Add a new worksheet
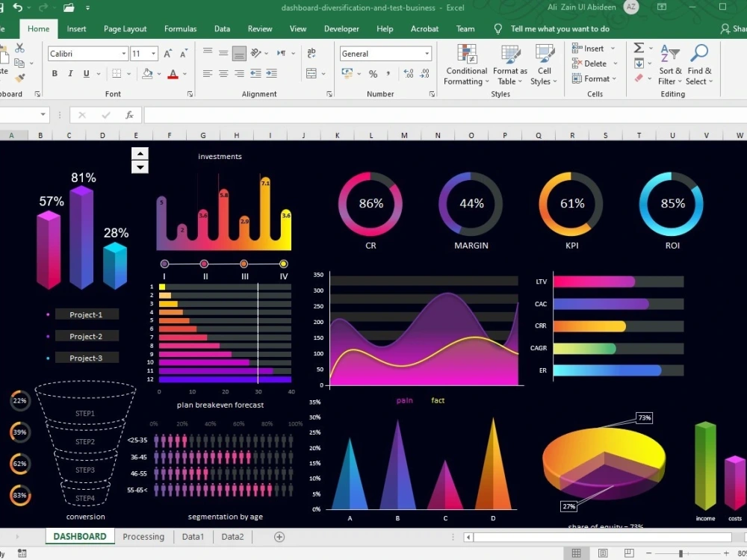 coord(279,536)
